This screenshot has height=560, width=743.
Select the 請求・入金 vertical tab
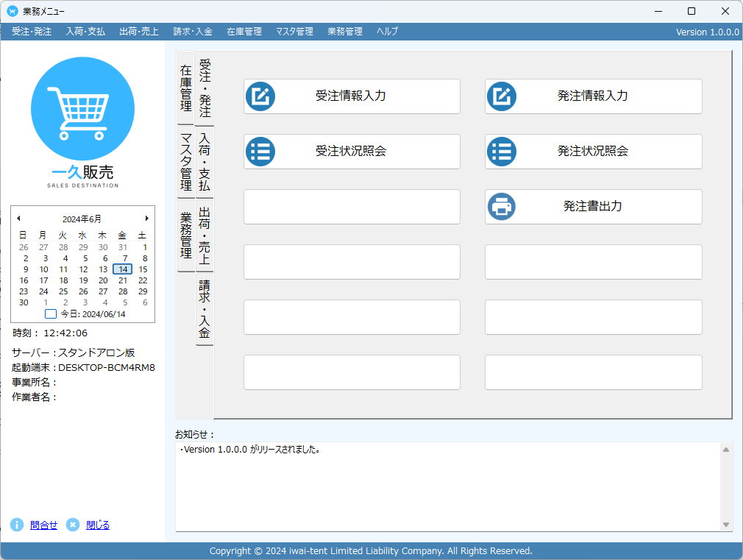205,308
